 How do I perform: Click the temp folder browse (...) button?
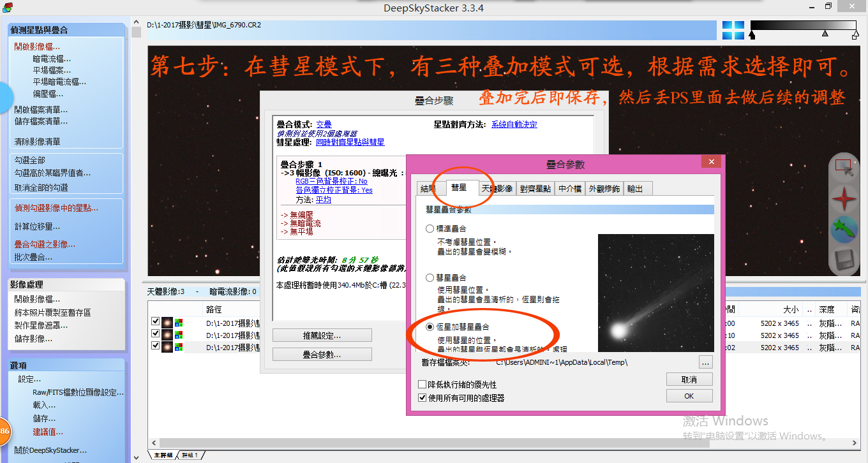point(705,362)
